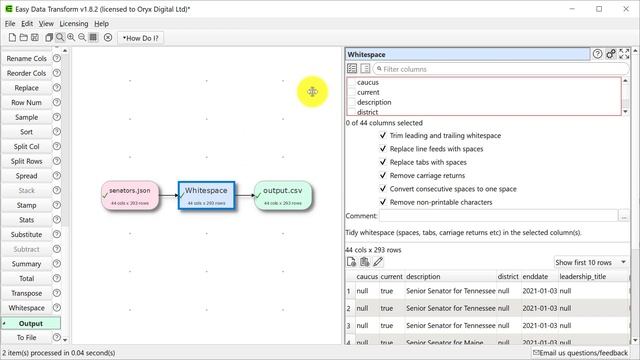This screenshot has width=640, height=360.
Task: Check the caucus column checkbox
Action: click(x=351, y=82)
